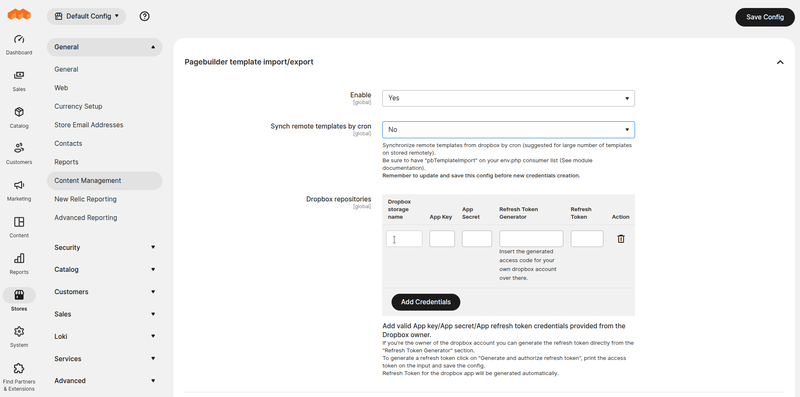Click the Magento logo icon
Viewport: 800px width, 397px height.
point(19,15)
